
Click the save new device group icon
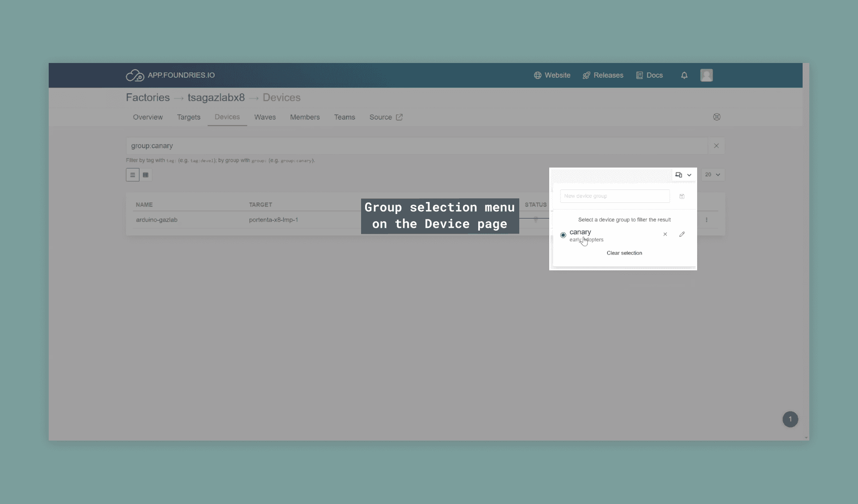(x=682, y=196)
